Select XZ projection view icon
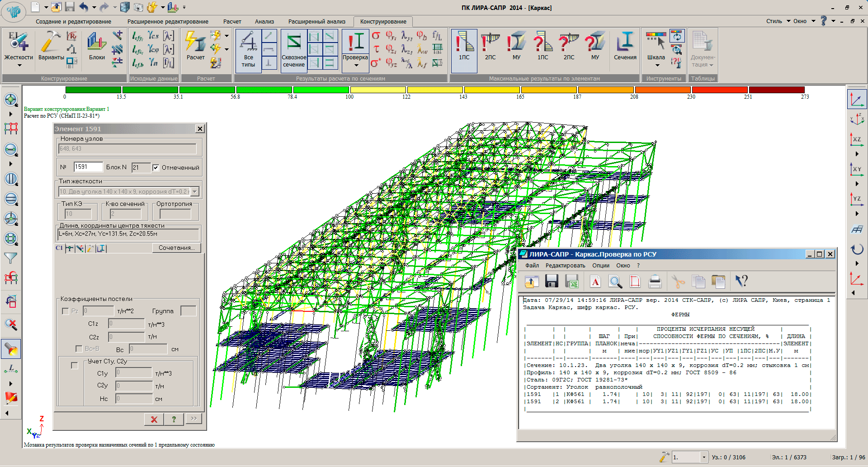 (x=856, y=139)
